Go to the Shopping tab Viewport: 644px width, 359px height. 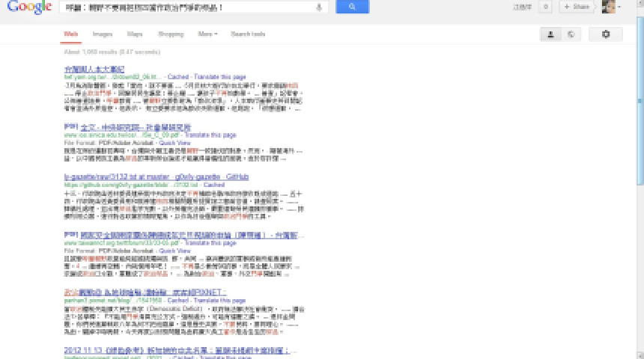click(171, 34)
